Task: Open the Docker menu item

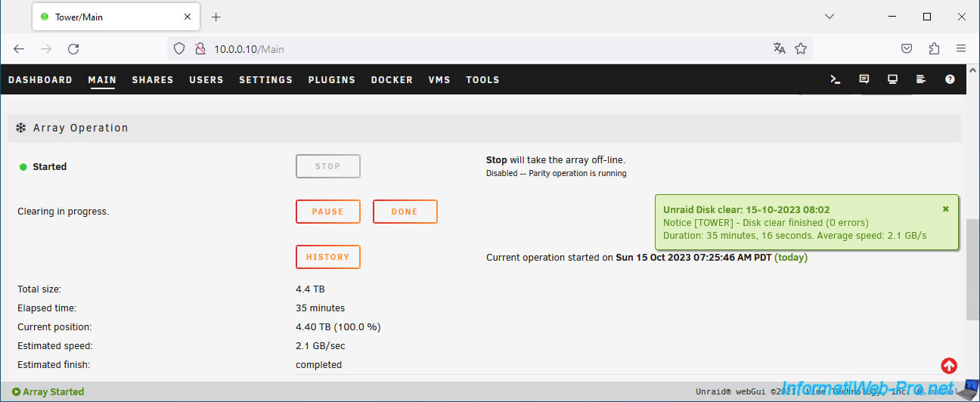Action: coord(392,79)
